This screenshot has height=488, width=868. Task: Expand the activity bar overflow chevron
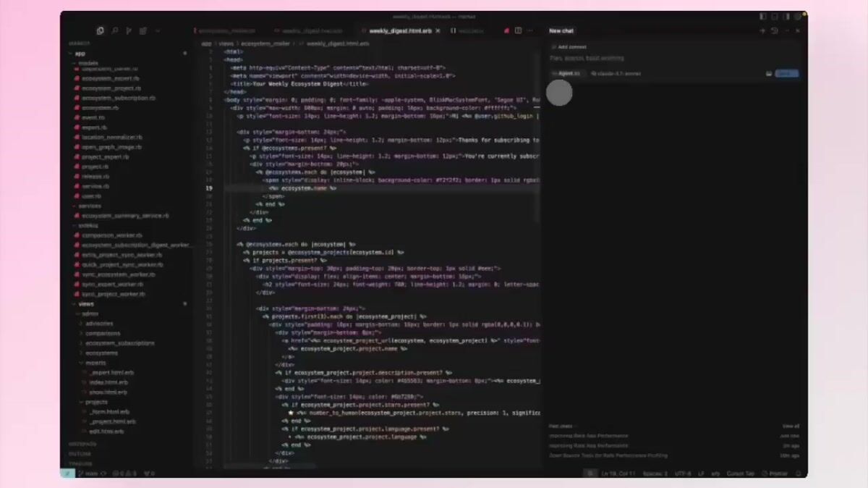[x=158, y=31]
